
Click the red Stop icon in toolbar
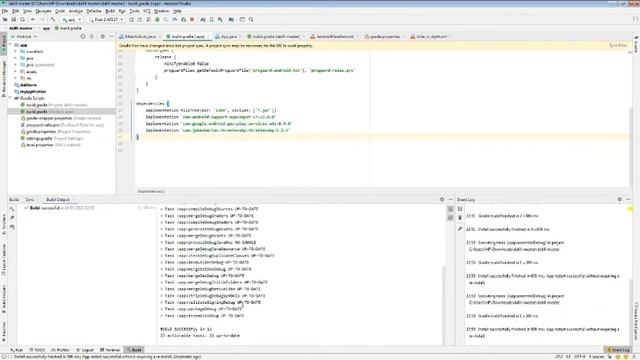[x=192, y=20]
